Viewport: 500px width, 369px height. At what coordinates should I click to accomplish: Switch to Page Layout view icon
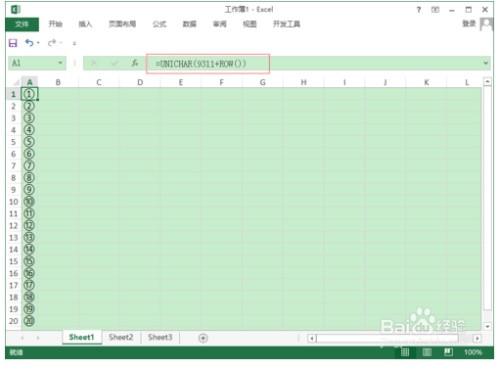coord(427,352)
